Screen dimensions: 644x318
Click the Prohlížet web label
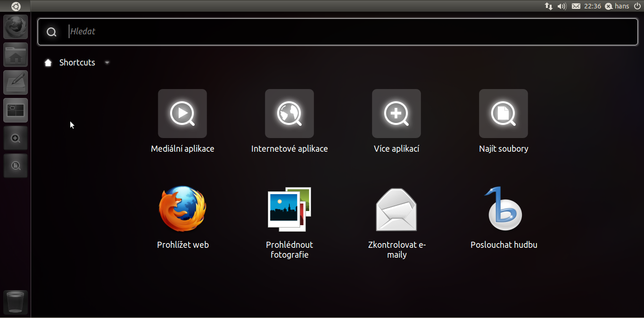pyautogui.click(x=183, y=245)
